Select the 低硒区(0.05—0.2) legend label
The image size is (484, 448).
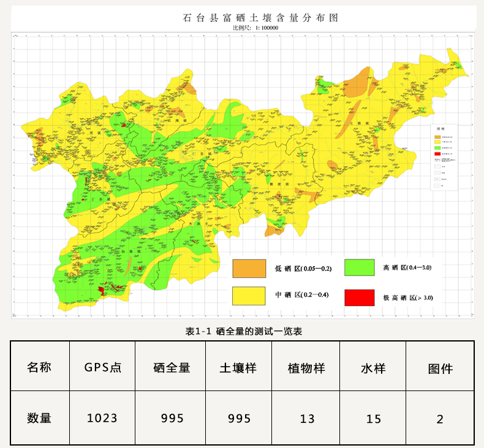[x=303, y=269]
